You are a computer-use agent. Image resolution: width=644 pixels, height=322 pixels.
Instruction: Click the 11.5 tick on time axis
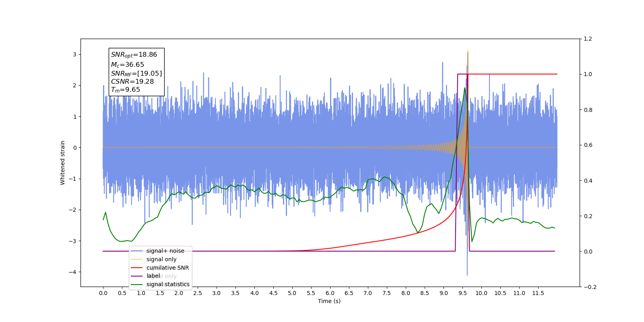pos(538,293)
